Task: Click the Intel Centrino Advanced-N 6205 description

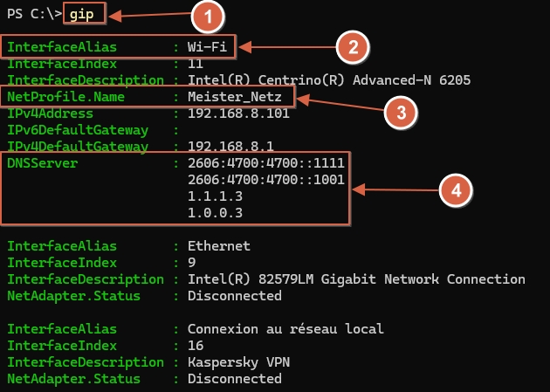Action: 328,79
